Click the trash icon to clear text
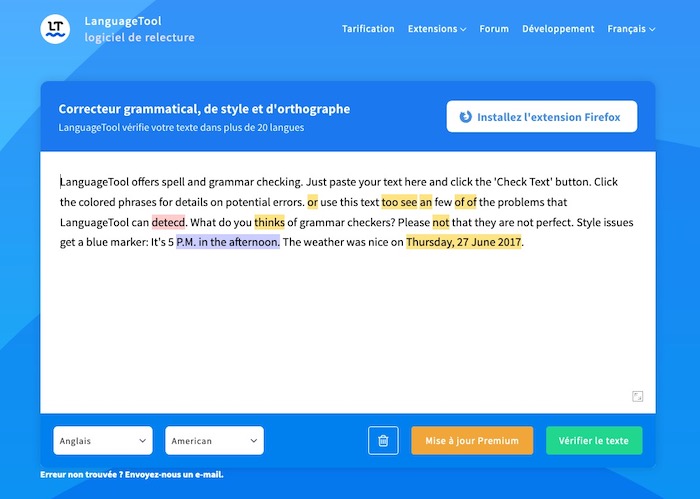This screenshot has width=700, height=499. click(383, 441)
